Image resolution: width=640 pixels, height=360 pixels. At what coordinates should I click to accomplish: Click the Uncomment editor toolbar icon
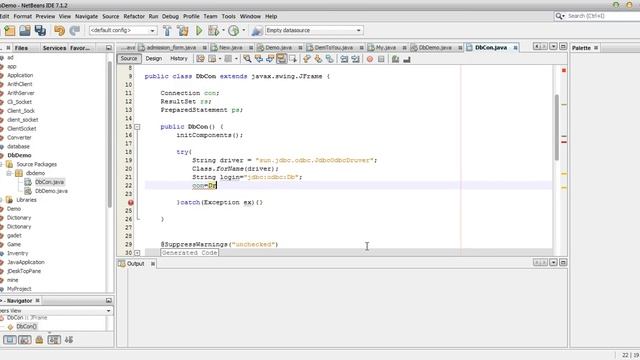coord(407,59)
